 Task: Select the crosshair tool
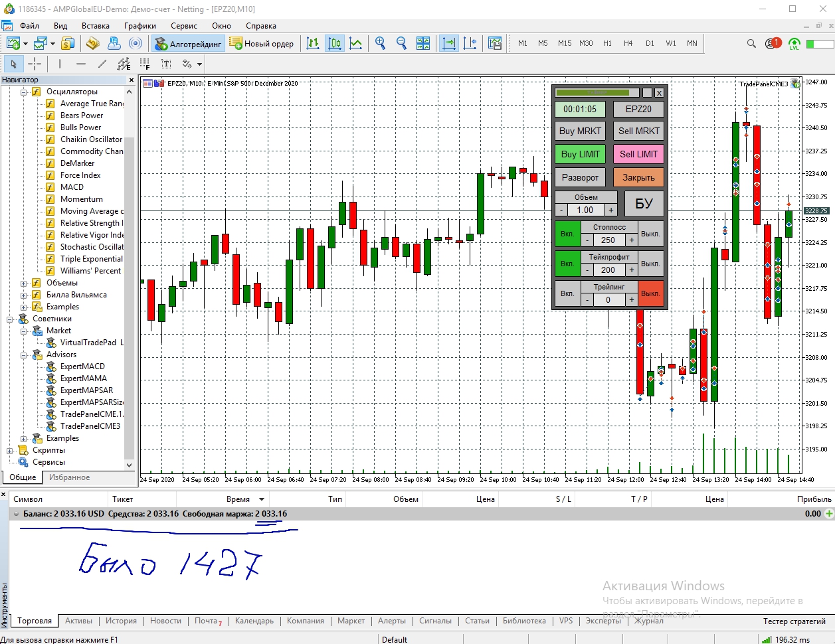tap(35, 64)
